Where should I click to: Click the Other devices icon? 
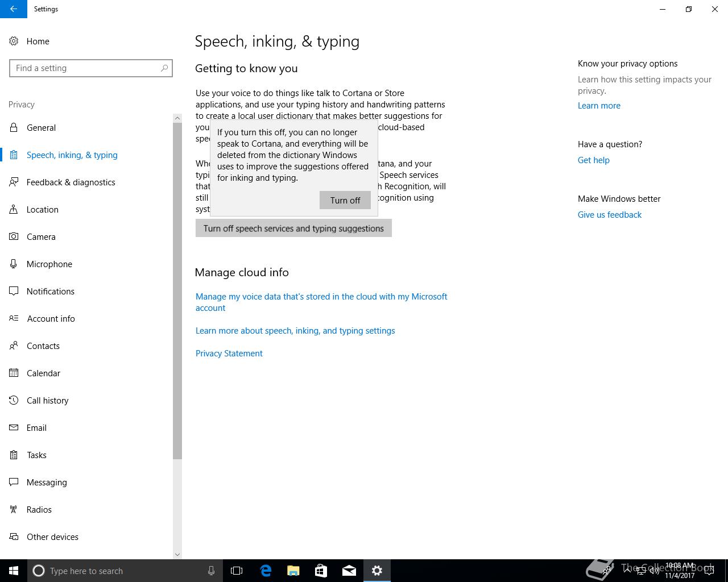coord(14,537)
